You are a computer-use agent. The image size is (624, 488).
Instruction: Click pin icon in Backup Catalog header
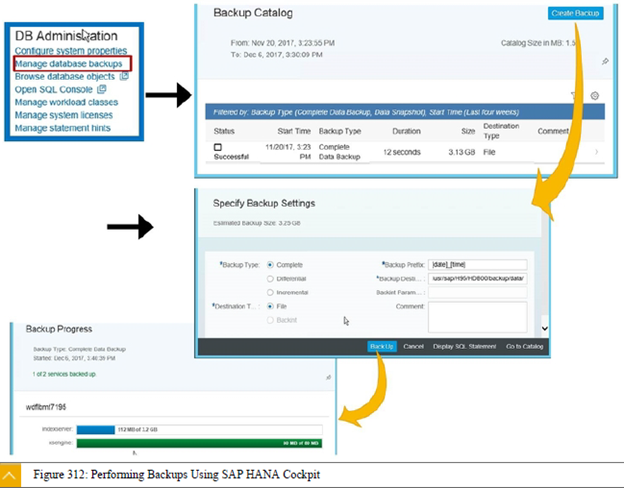(x=605, y=61)
